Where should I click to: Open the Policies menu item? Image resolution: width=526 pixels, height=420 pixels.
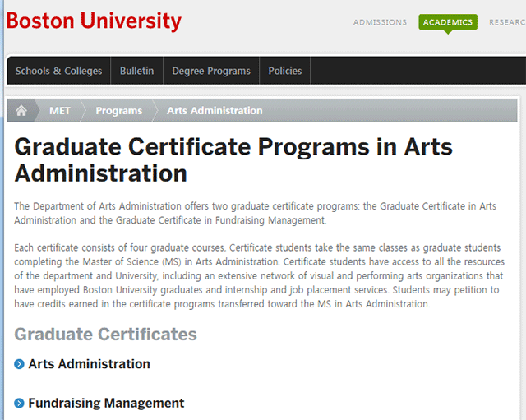pos(285,71)
